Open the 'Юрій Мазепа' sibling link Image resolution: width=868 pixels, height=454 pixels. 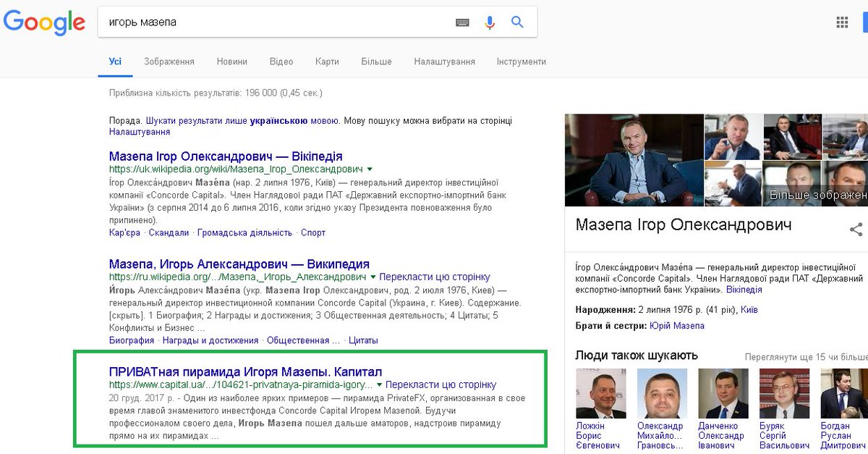pos(677,326)
